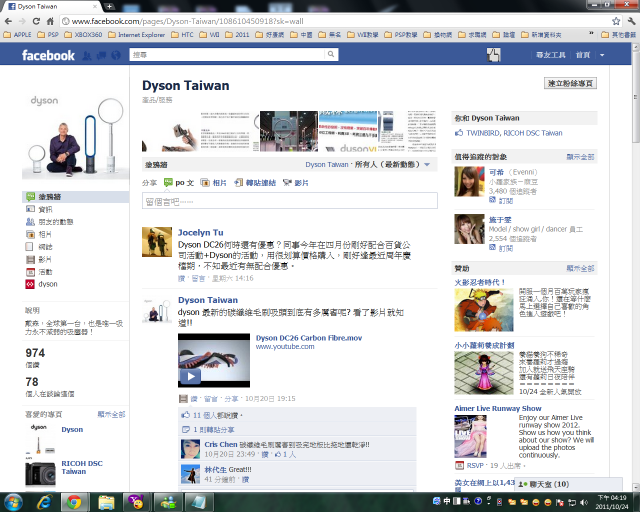
Task: Click the browser back arrow
Action: (x=8, y=21)
